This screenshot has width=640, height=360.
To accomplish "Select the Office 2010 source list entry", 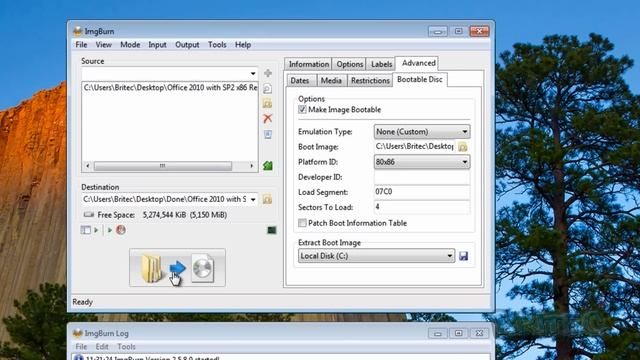I will [170, 87].
